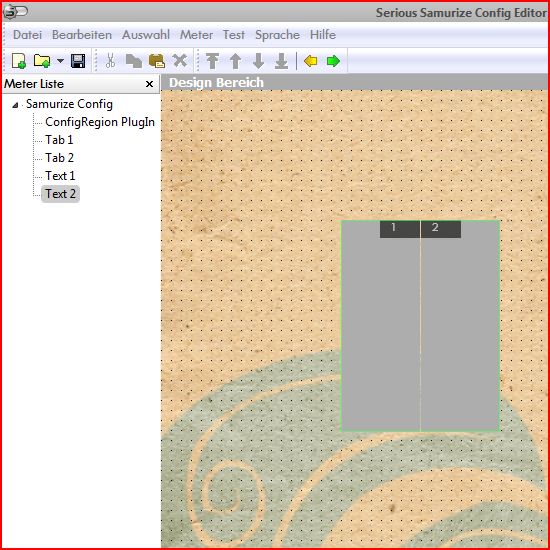
Task: Open the Datei menu
Action: click(27, 35)
